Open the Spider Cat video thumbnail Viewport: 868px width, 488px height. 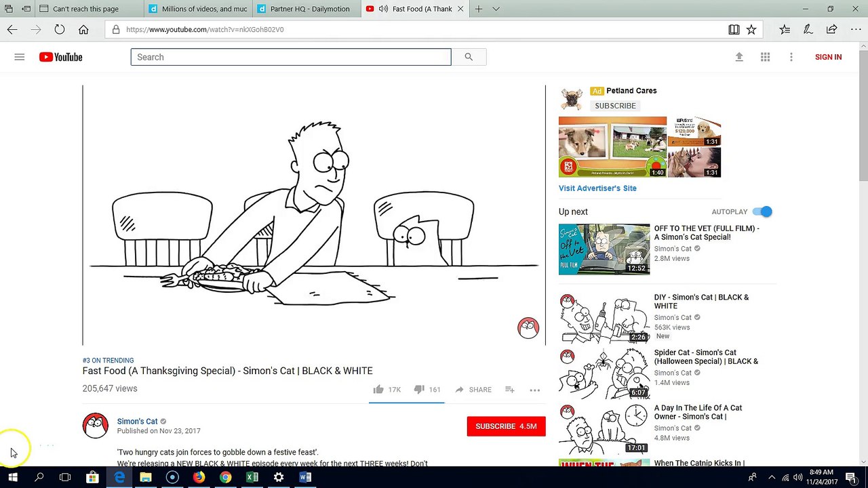click(604, 373)
